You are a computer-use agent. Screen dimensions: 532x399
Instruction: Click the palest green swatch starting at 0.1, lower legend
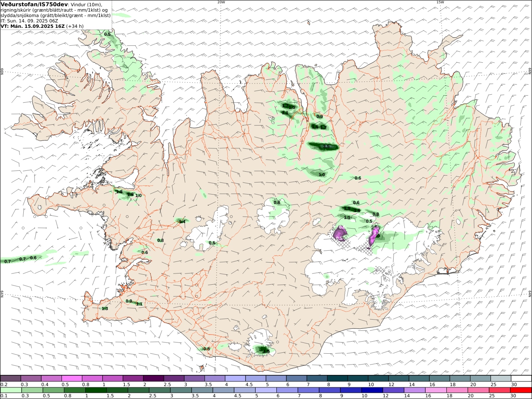[x=11, y=390]
